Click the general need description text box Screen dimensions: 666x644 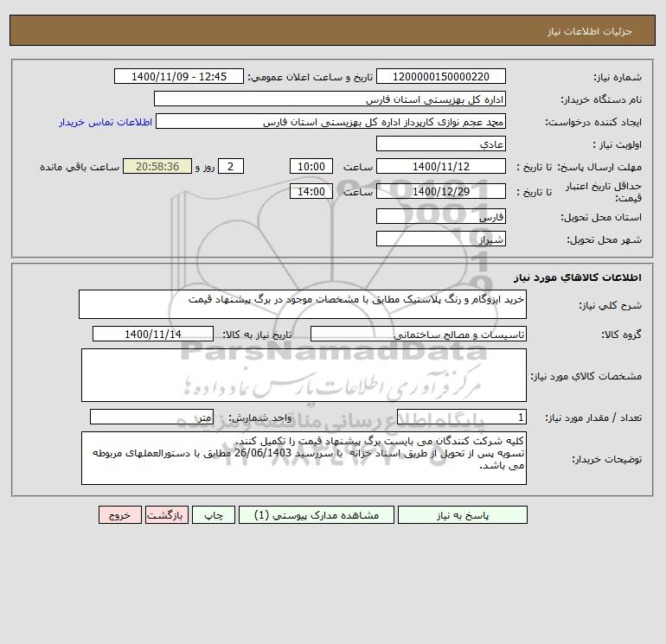pos(303,304)
